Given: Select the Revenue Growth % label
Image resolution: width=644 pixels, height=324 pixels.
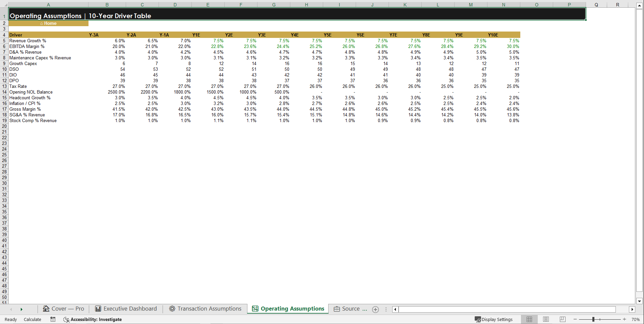Looking at the screenshot, I should tap(28, 41).
